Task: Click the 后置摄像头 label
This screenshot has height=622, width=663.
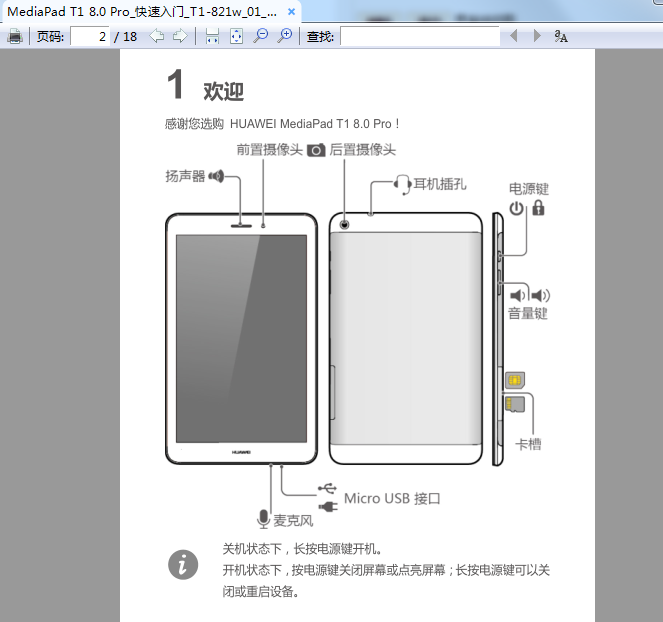Action: (x=363, y=150)
